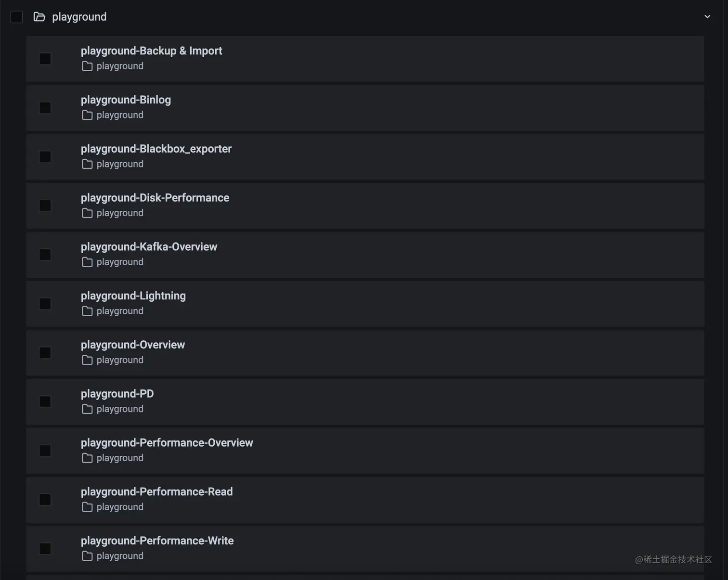Viewport: 728px width, 580px height.
Task: Click folder icon under playground-Binlog
Action: pyautogui.click(x=87, y=116)
